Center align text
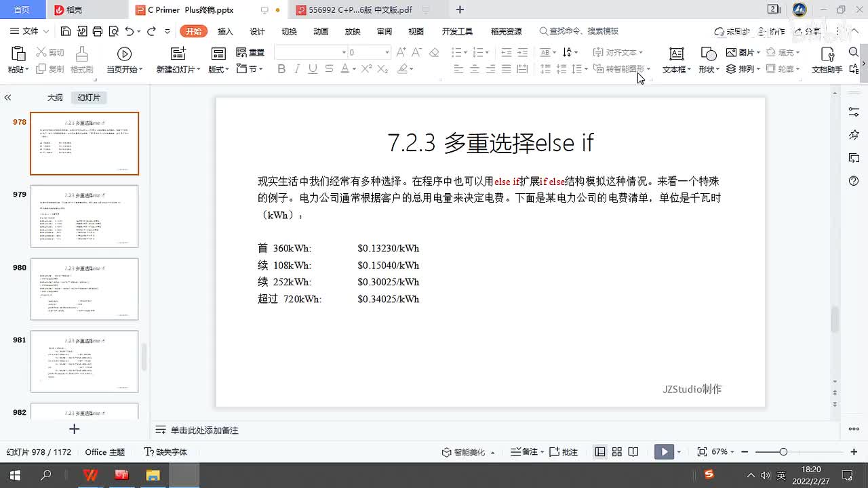The image size is (868, 488). (x=475, y=68)
